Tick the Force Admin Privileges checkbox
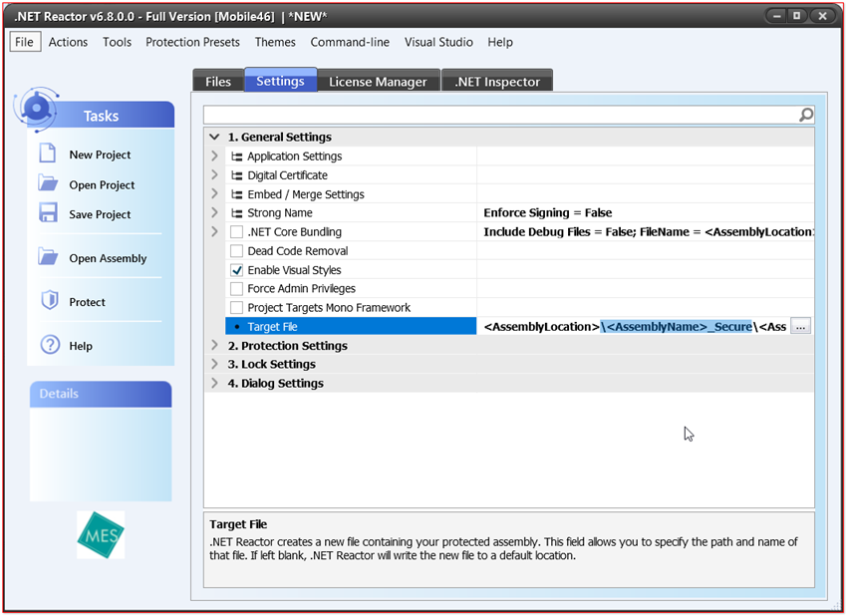Screen dimensions: 847x616 coord(236,288)
